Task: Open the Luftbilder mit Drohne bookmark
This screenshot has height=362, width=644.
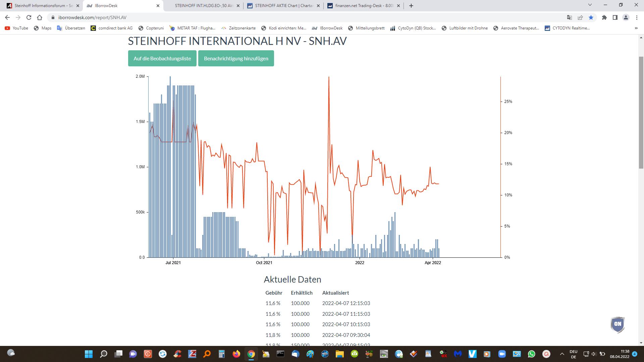Action: (x=465, y=28)
